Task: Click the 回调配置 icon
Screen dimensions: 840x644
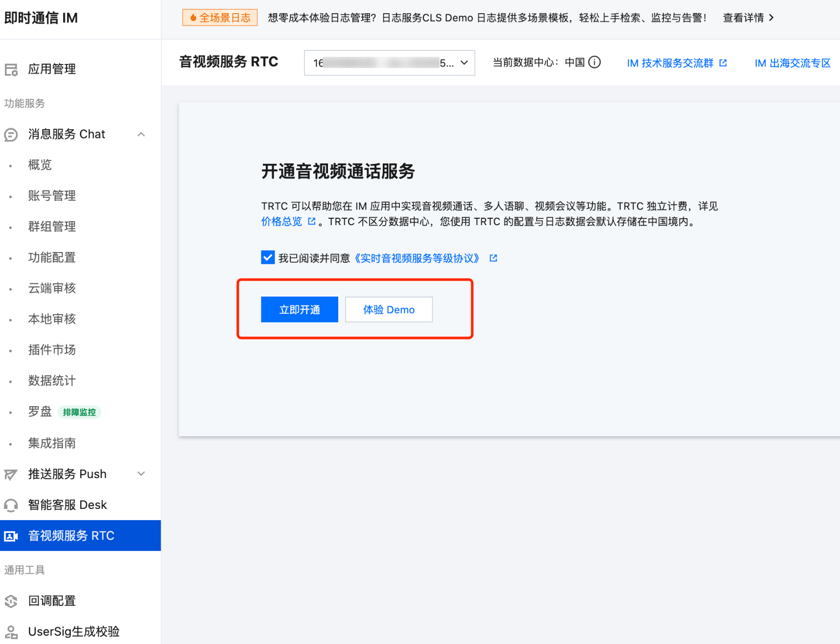Action: tap(11, 601)
